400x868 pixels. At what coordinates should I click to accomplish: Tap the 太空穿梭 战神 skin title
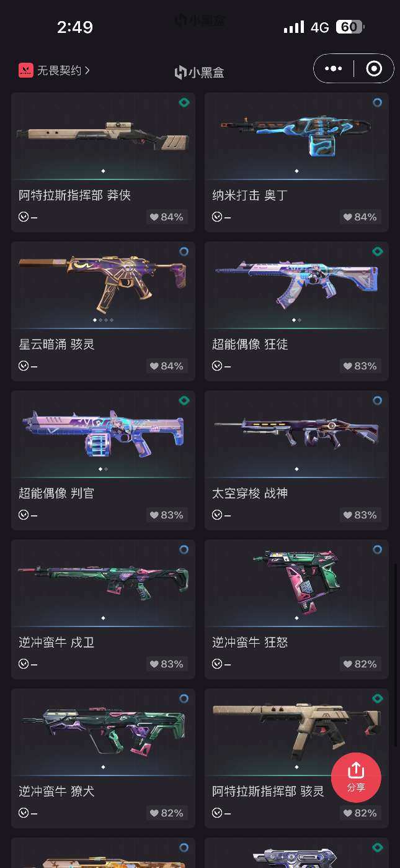pyautogui.click(x=250, y=494)
